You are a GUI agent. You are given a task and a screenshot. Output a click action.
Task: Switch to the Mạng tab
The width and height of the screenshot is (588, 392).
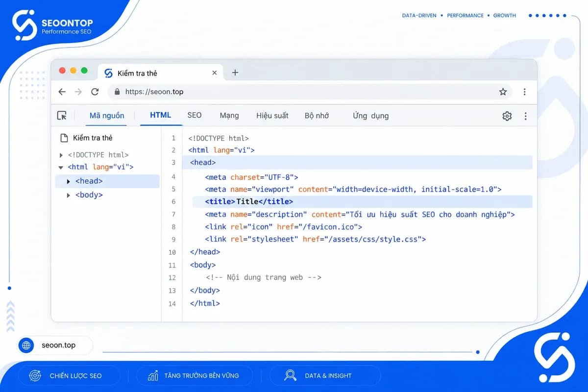tap(229, 116)
